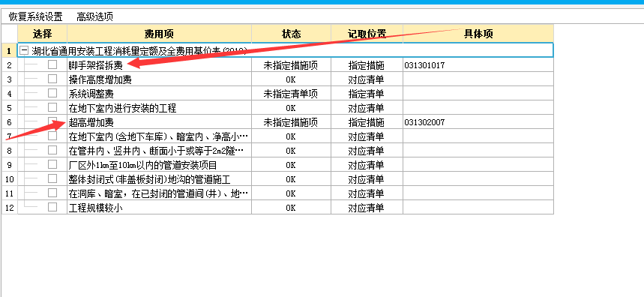Check the box for 脚手架搭拆费
Viewport: 644px width, 297px height.
[52, 64]
